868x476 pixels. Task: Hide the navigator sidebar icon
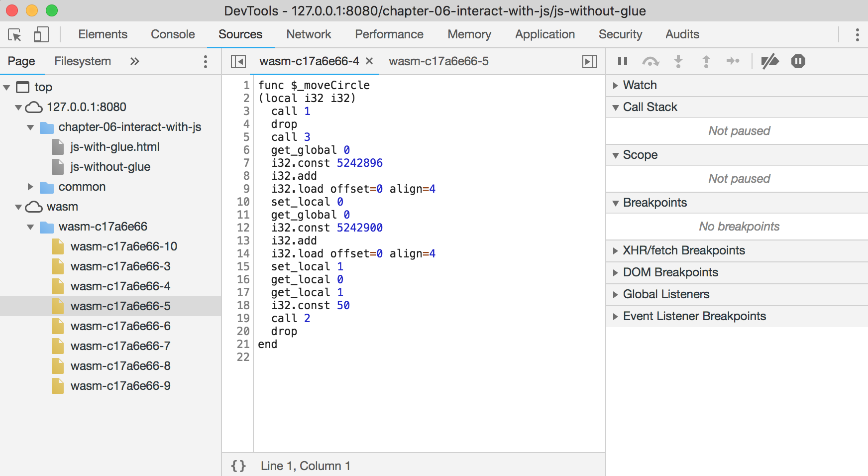point(238,61)
